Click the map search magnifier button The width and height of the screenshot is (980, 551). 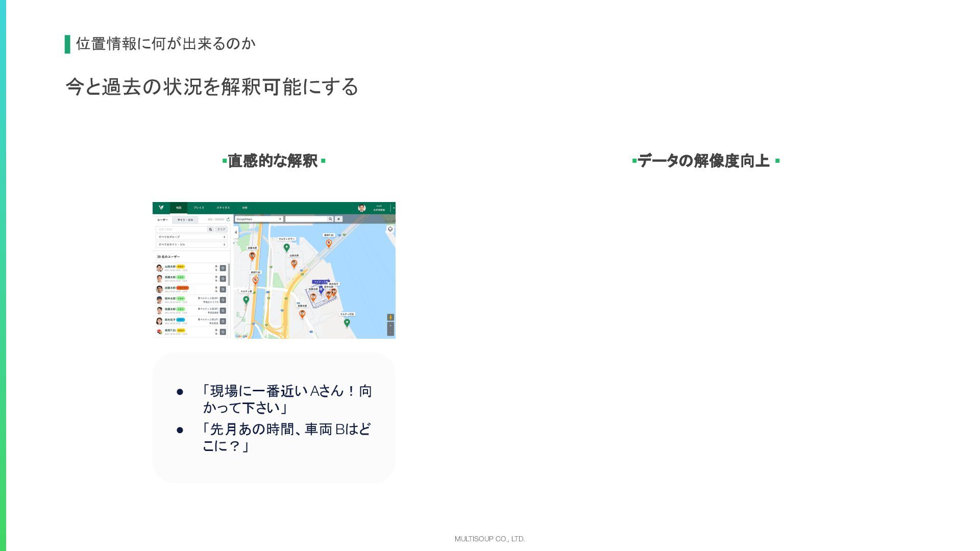[x=330, y=219]
